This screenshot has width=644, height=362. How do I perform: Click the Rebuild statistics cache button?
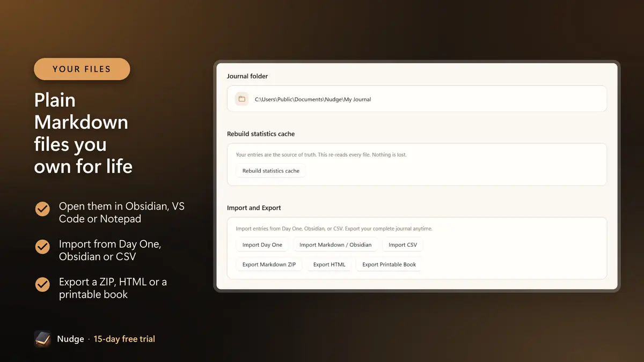(271, 171)
